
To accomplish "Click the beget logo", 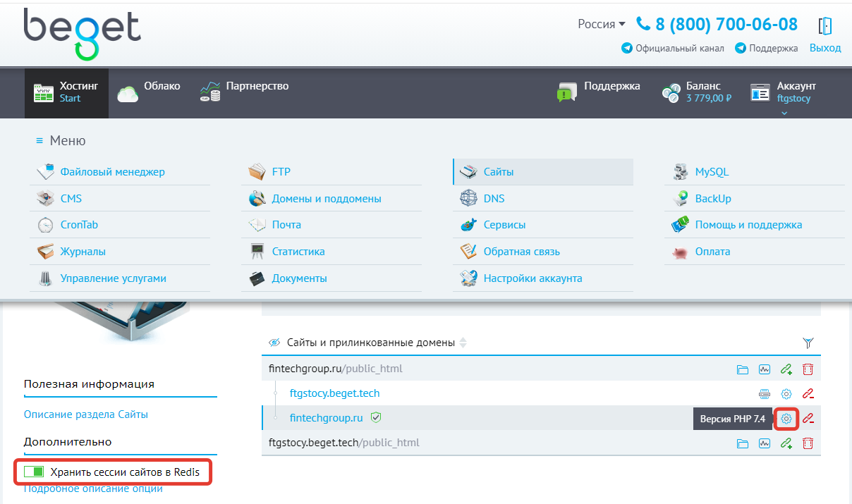I will (x=82, y=34).
